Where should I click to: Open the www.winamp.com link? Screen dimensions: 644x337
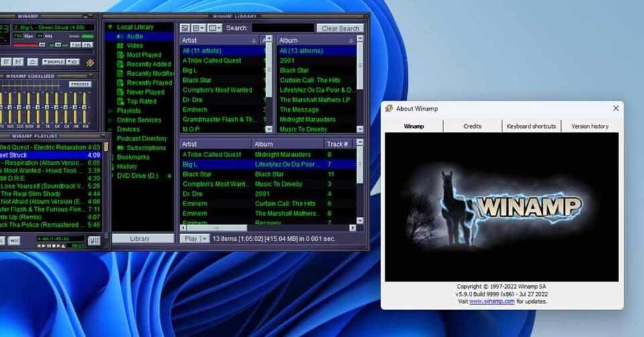[492, 301]
